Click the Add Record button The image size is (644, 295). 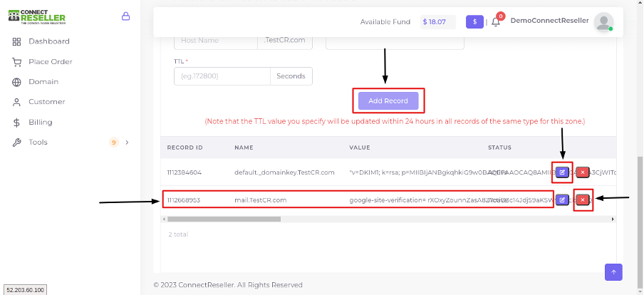tap(388, 100)
